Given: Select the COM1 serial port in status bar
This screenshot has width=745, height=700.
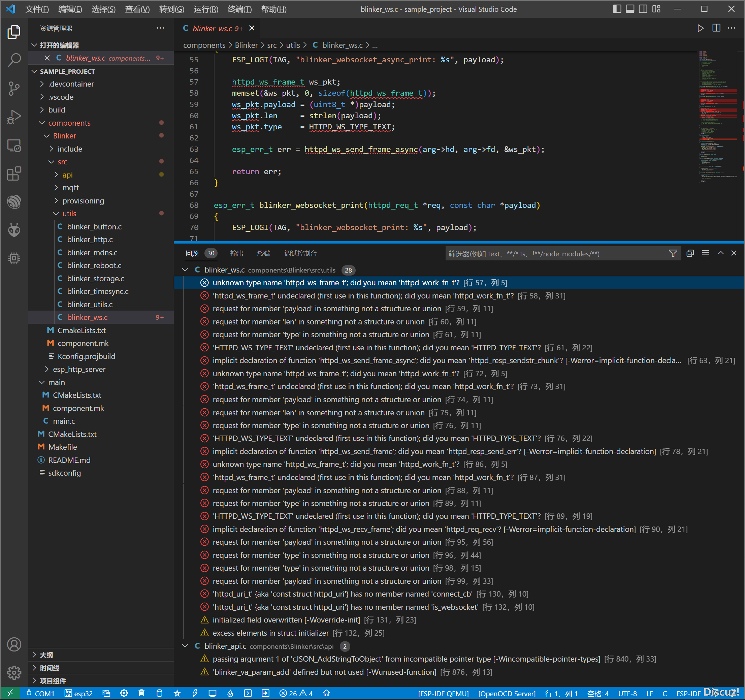Looking at the screenshot, I should click(40, 693).
